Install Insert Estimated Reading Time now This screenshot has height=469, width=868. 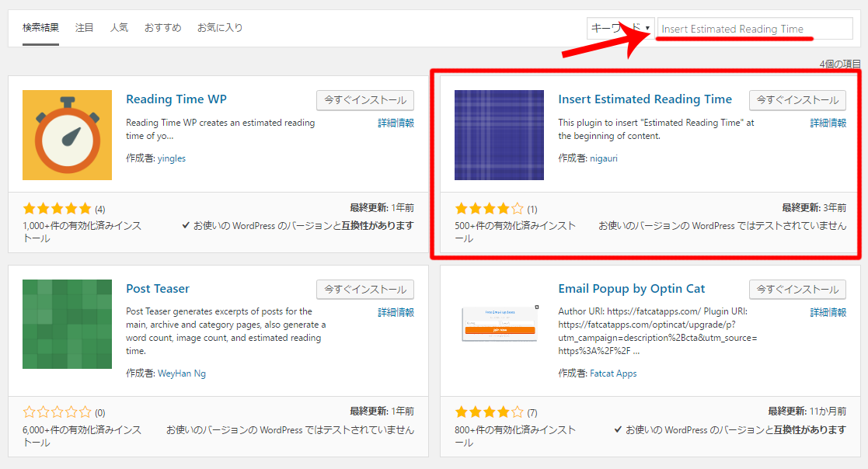pos(798,100)
